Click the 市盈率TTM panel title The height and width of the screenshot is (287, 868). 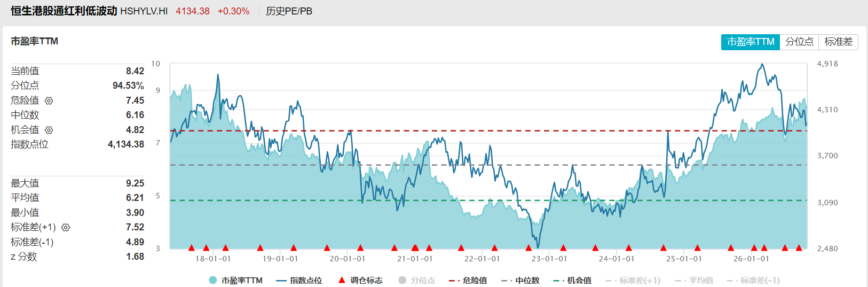35,41
